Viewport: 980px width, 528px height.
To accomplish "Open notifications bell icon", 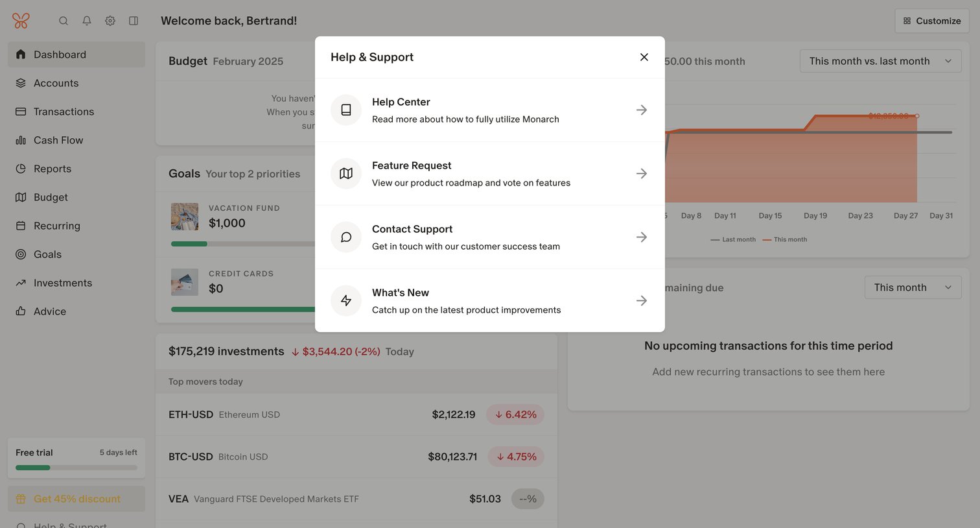I will 87,21.
